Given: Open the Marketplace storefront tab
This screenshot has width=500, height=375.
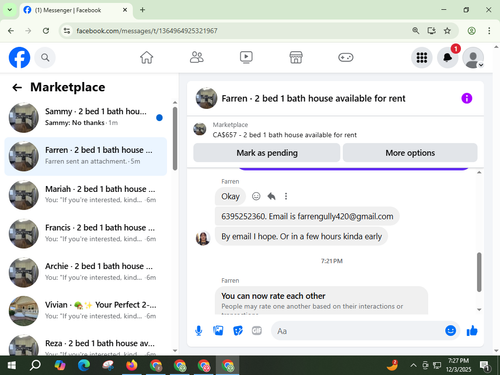Looking at the screenshot, I should pyautogui.click(x=296, y=57).
